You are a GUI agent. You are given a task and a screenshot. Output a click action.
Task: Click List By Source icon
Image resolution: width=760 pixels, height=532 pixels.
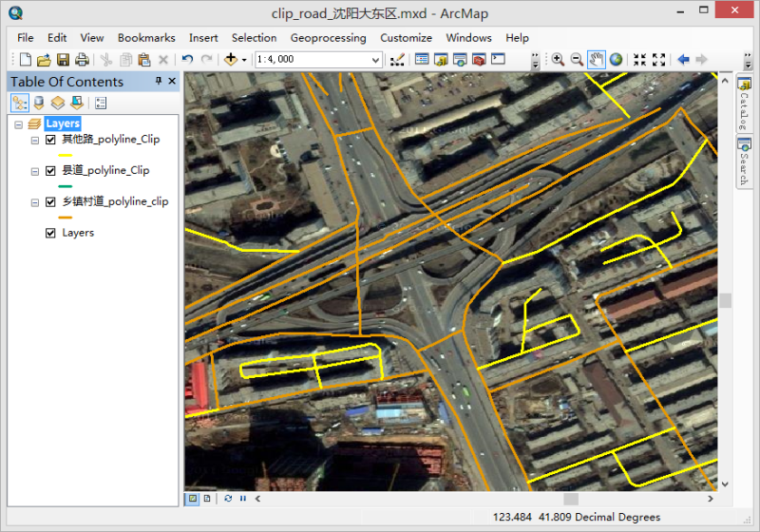point(39,103)
